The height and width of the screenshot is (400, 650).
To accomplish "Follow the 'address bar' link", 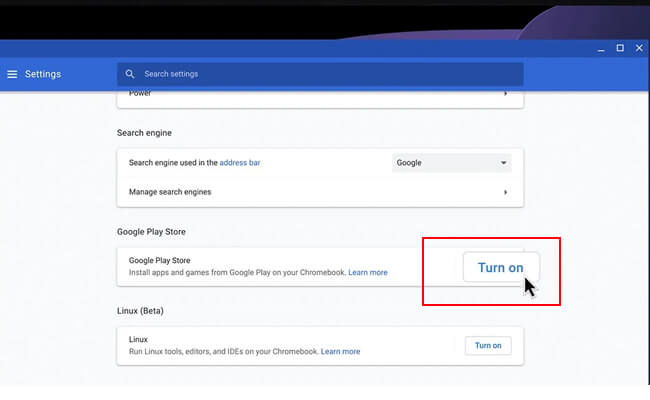I will click(240, 162).
